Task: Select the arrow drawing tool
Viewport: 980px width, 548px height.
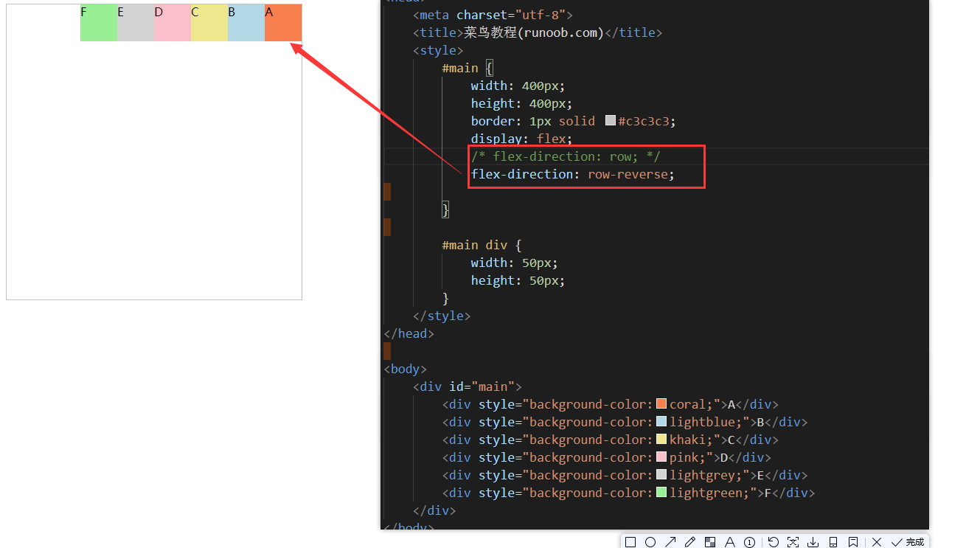Action: coord(670,542)
